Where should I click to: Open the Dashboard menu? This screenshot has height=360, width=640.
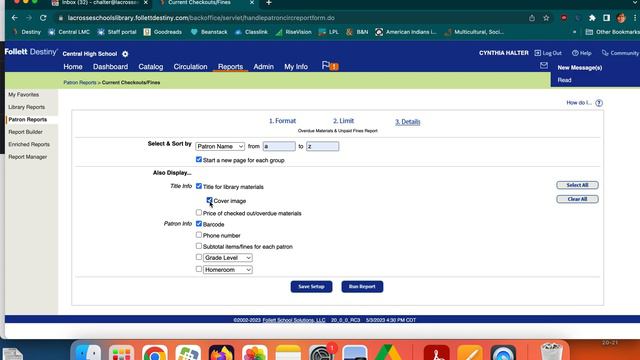pyautogui.click(x=110, y=67)
